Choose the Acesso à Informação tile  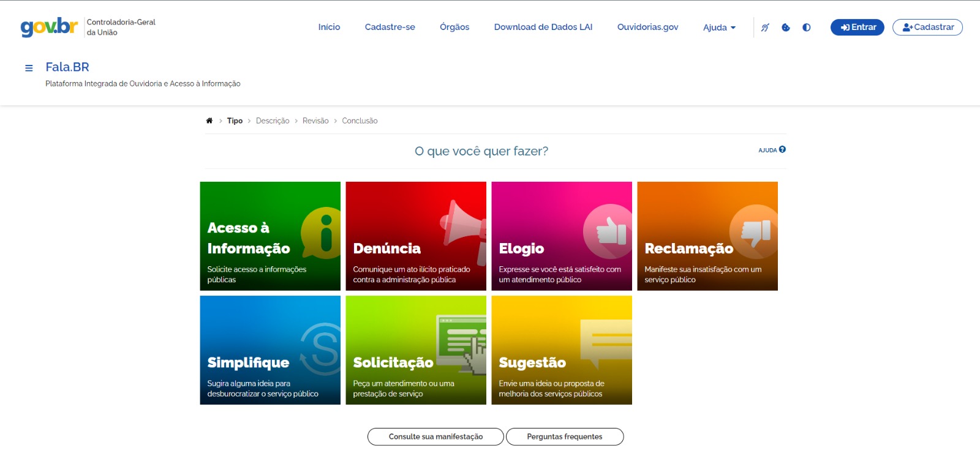click(x=270, y=236)
